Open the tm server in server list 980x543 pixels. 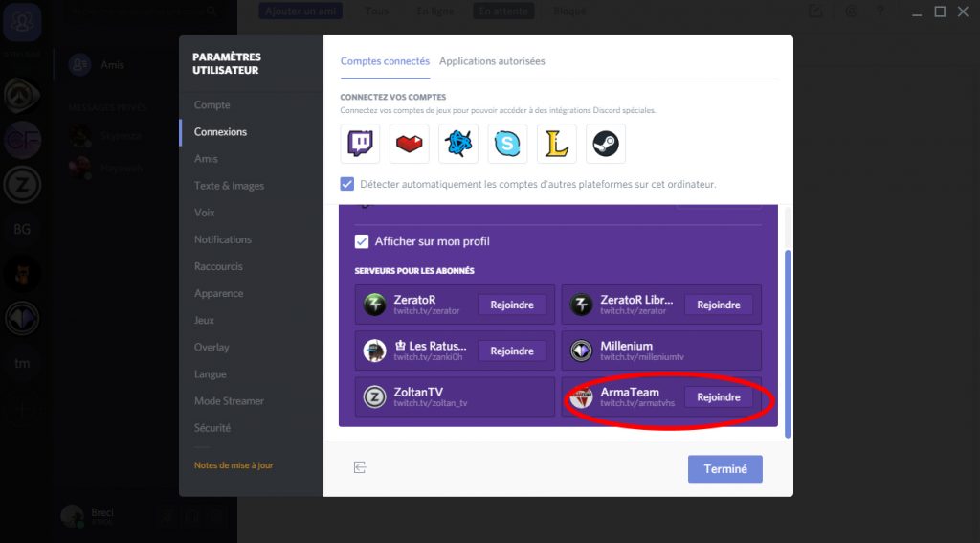click(23, 363)
